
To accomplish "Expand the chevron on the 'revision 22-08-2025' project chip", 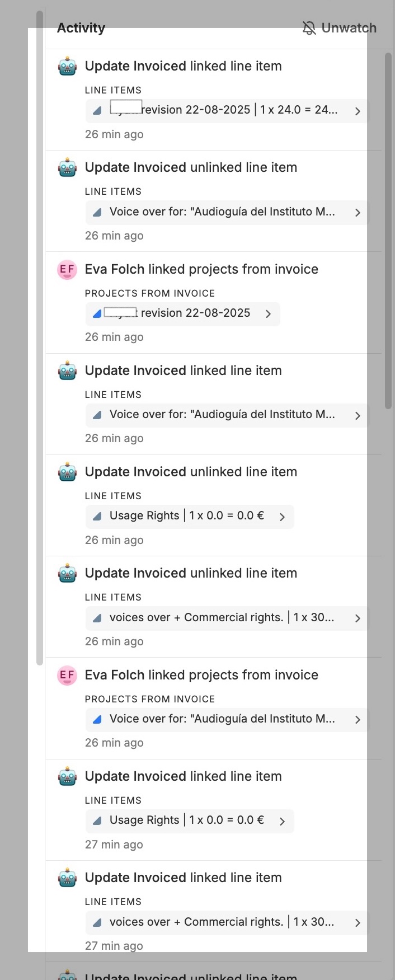I will pos(268,314).
